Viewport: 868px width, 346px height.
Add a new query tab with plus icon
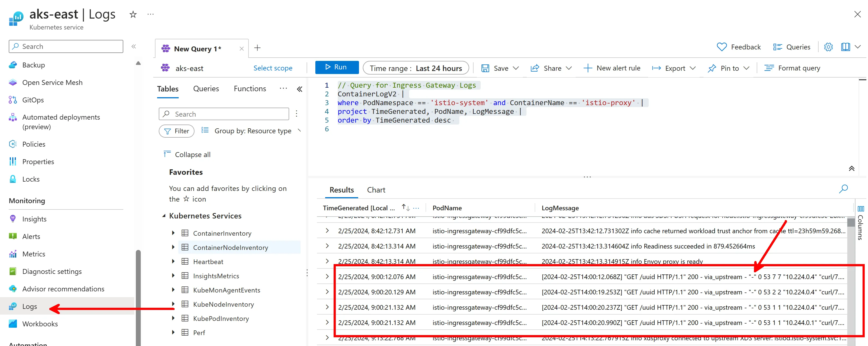(258, 48)
